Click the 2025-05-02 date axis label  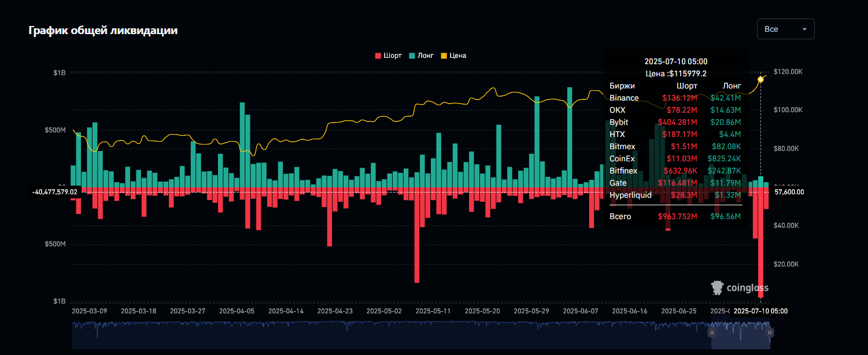point(384,310)
